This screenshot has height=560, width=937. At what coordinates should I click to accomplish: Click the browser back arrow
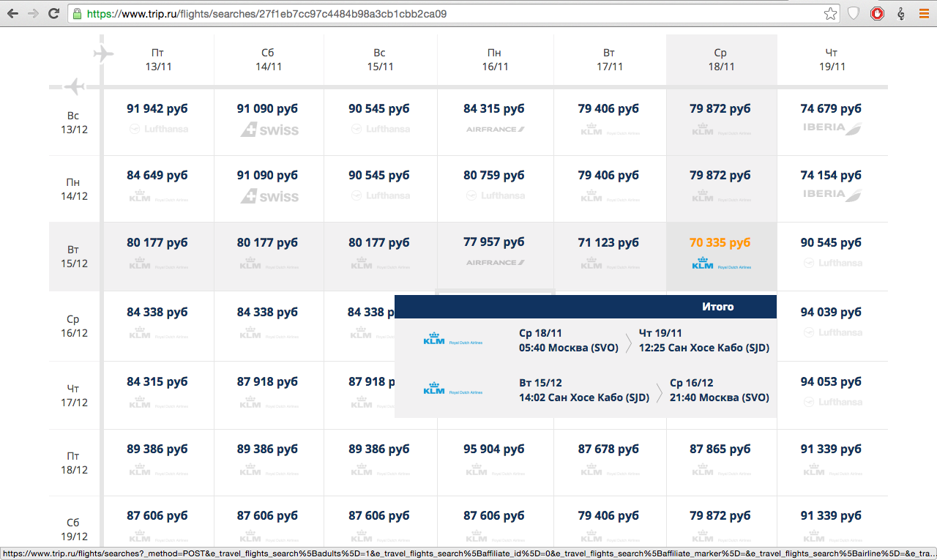tap(12, 13)
